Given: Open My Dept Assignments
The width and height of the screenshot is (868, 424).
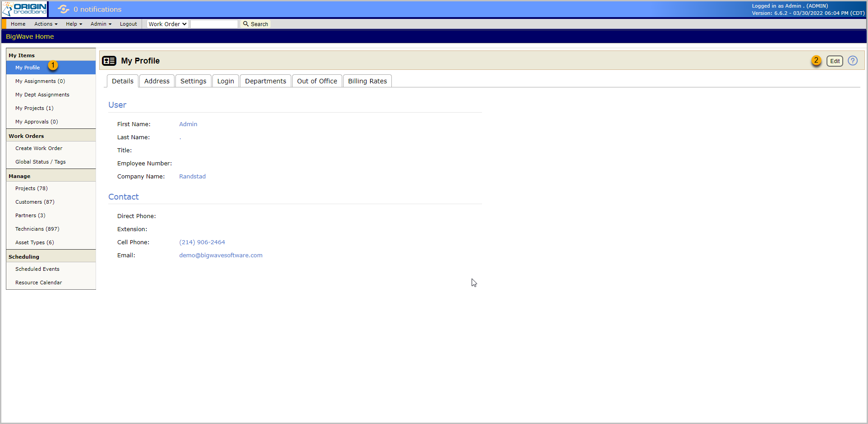Looking at the screenshot, I should click(51, 95).
